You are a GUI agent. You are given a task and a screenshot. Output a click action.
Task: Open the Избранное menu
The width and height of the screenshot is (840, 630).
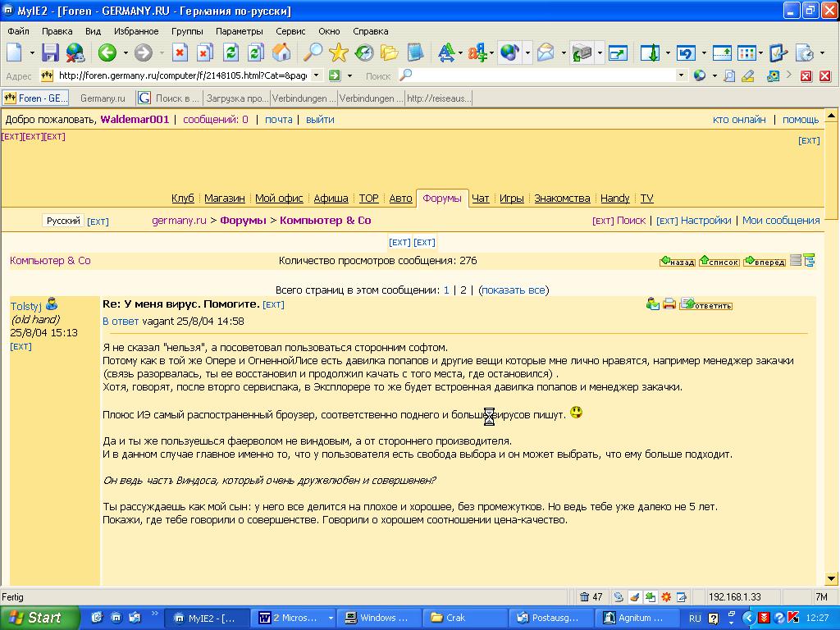[x=136, y=31]
